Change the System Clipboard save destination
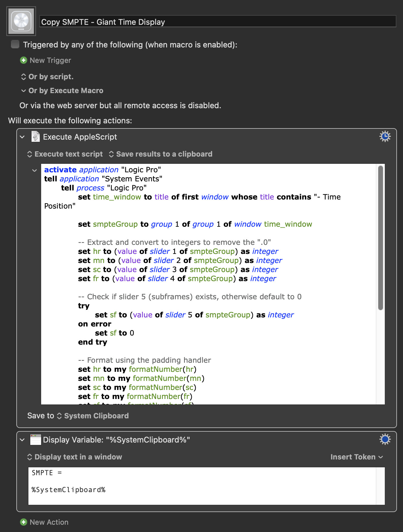 click(93, 416)
